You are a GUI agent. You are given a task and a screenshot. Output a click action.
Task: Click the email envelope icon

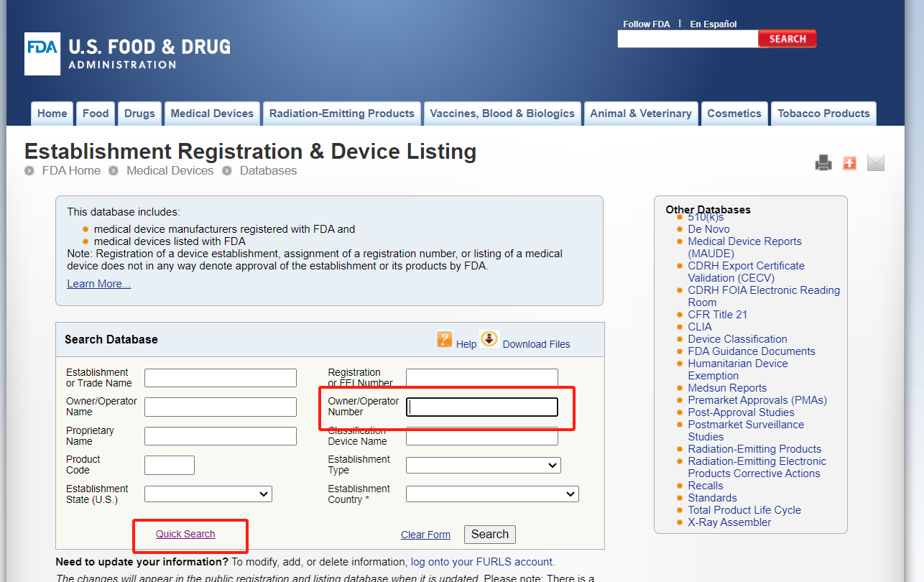(x=875, y=163)
